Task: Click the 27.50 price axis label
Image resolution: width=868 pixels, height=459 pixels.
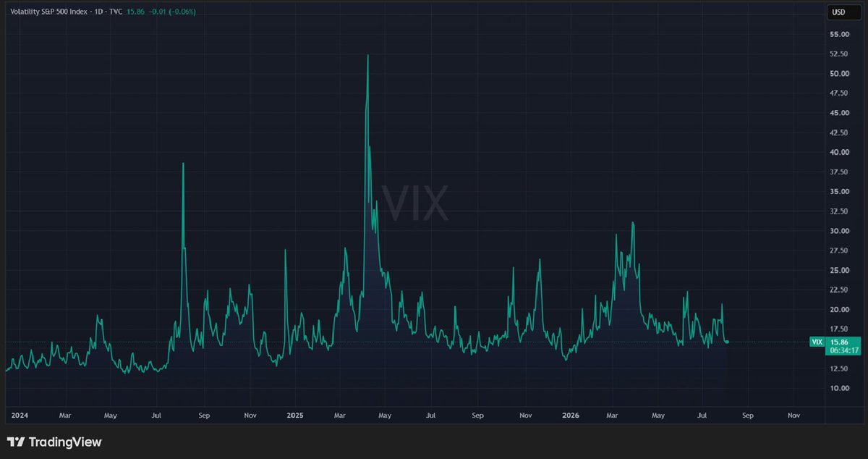Action: (839, 250)
